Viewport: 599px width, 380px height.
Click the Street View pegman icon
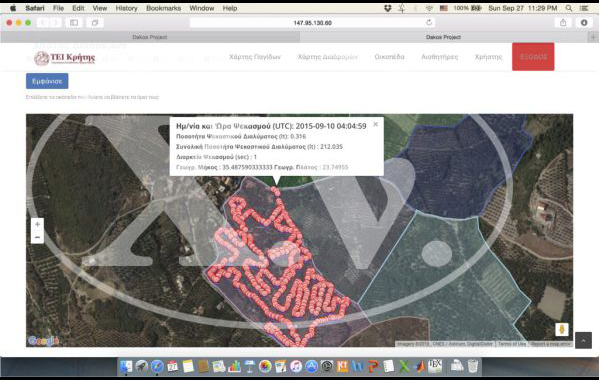click(x=562, y=329)
